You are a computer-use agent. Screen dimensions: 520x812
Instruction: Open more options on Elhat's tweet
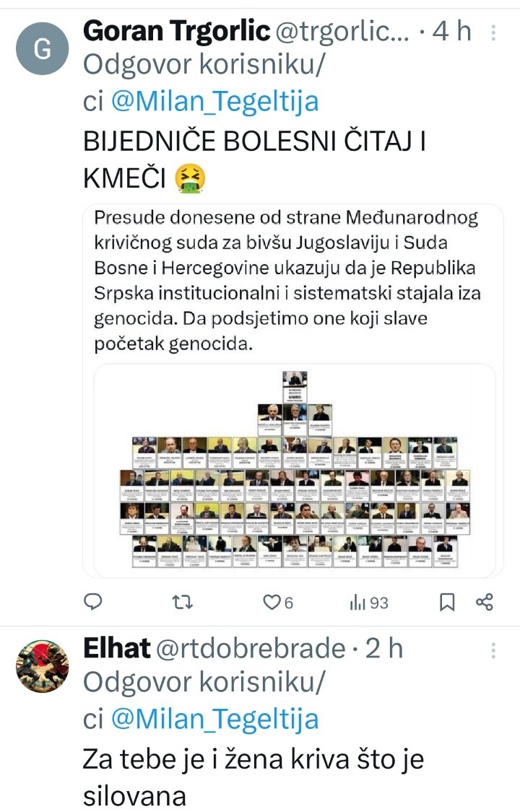click(493, 650)
